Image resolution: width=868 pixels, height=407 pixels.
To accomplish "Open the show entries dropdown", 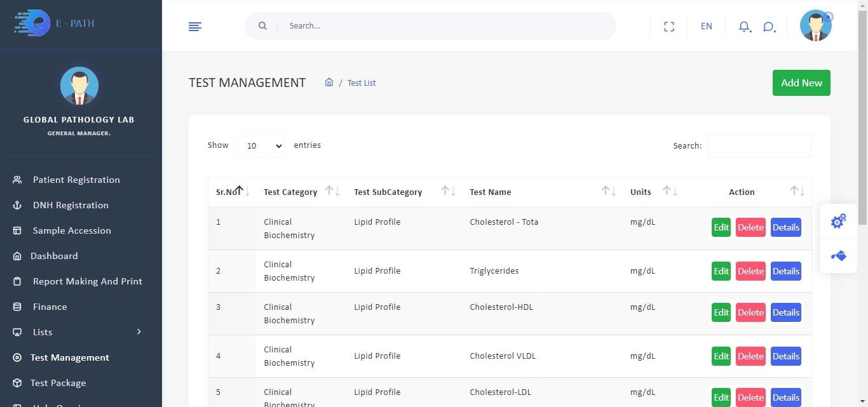I will tap(261, 145).
